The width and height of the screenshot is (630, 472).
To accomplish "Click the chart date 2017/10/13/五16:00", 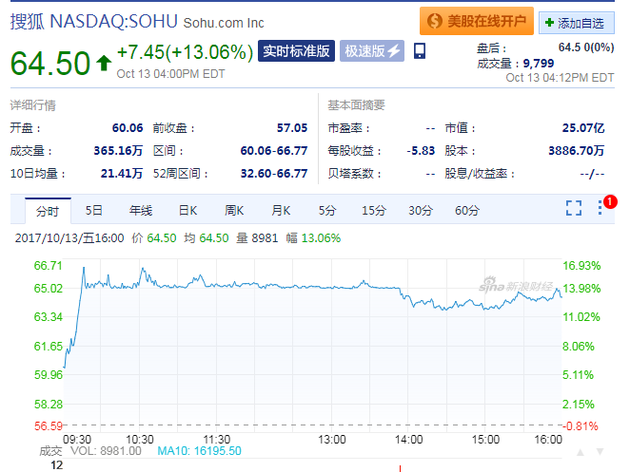I will tap(70, 238).
